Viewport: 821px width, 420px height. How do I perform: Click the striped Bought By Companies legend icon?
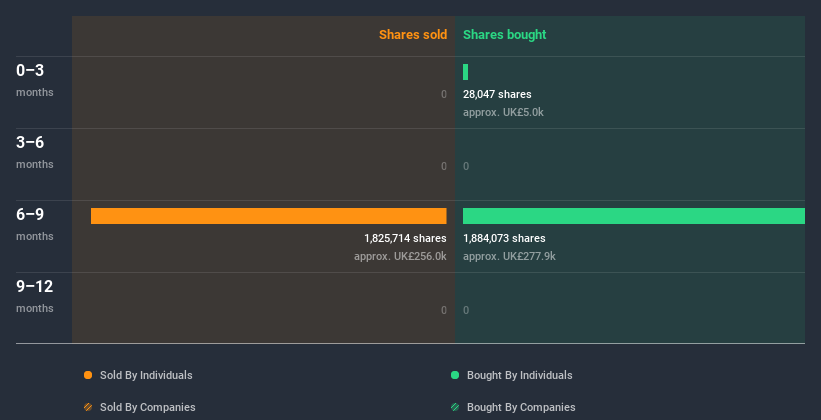pyautogui.click(x=455, y=407)
